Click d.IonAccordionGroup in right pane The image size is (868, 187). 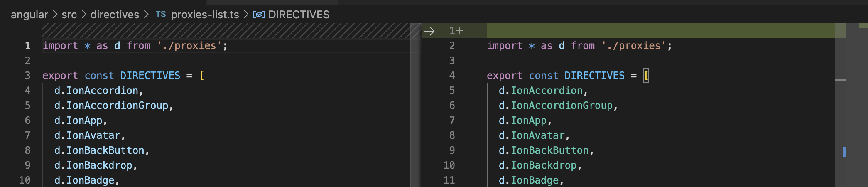[558, 106]
